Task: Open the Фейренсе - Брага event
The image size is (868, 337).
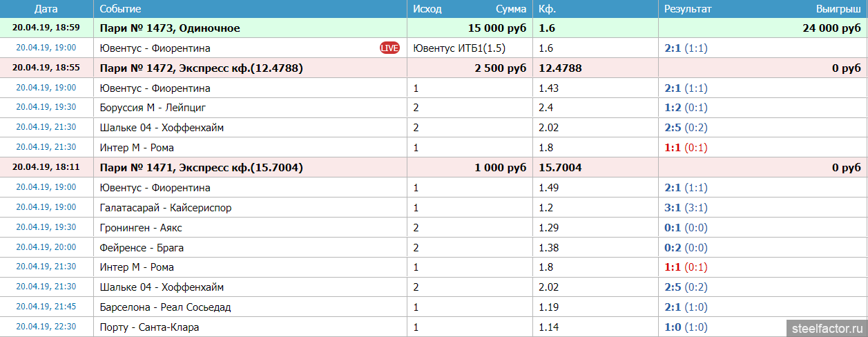Action: coord(142,248)
